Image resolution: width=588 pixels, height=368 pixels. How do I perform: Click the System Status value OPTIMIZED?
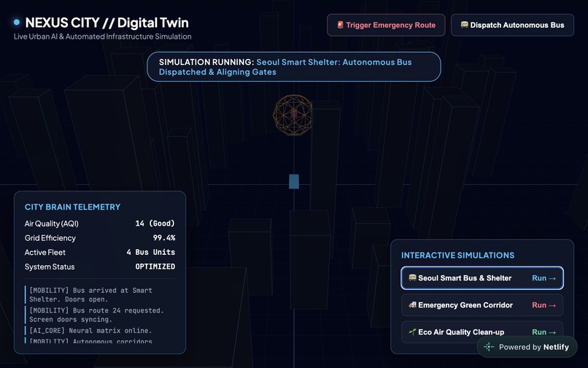pyautogui.click(x=155, y=267)
